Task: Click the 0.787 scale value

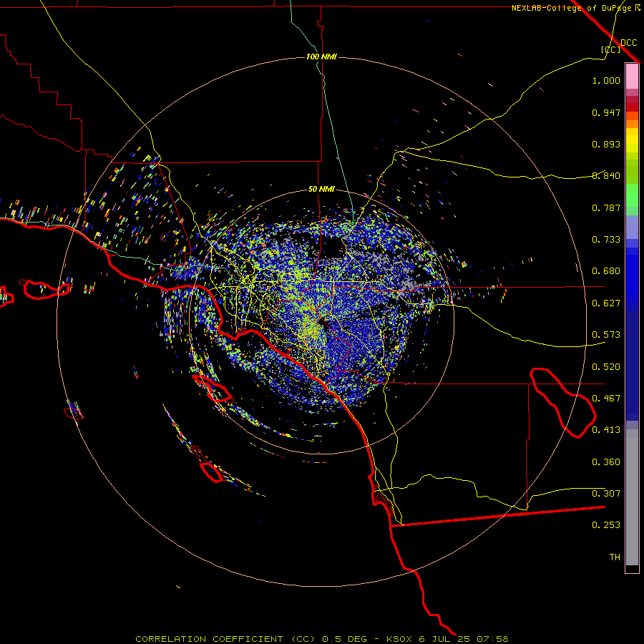Action: [606, 208]
